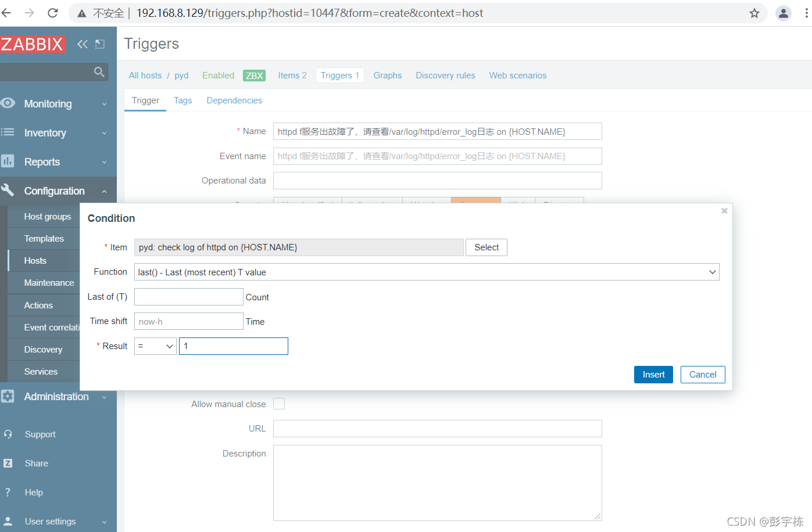The image size is (812, 532).
Task: Reload the page in browser
Action: [53, 13]
